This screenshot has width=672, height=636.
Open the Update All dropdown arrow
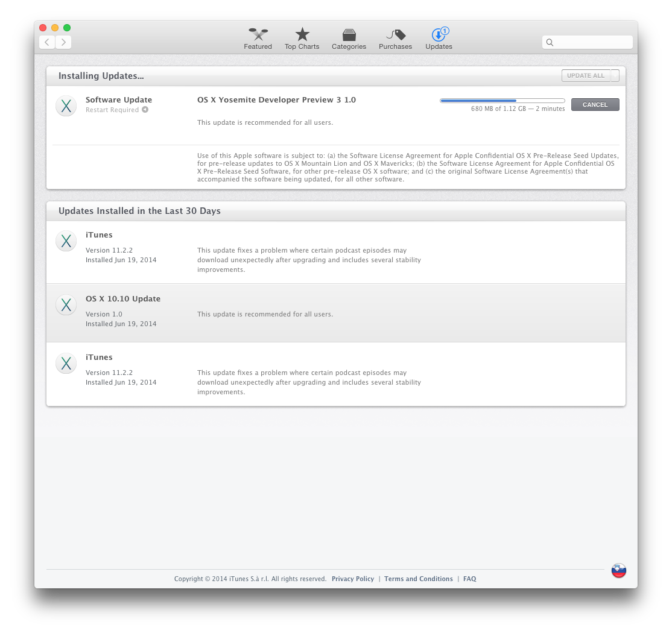615,75
